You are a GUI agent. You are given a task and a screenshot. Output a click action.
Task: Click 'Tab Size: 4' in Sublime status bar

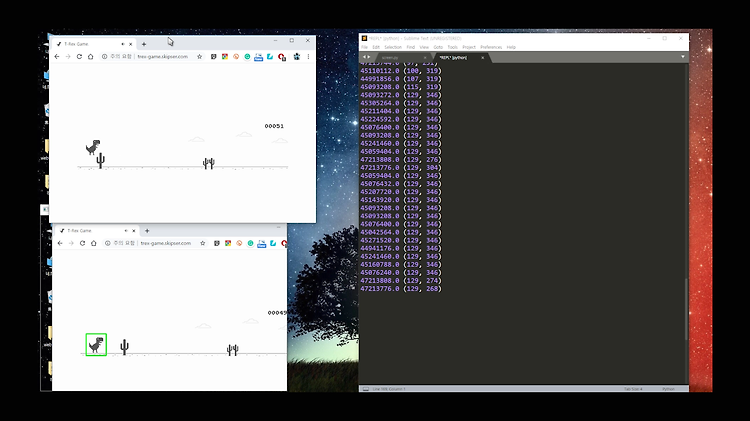pyautogui.click(x=633, y=389)
